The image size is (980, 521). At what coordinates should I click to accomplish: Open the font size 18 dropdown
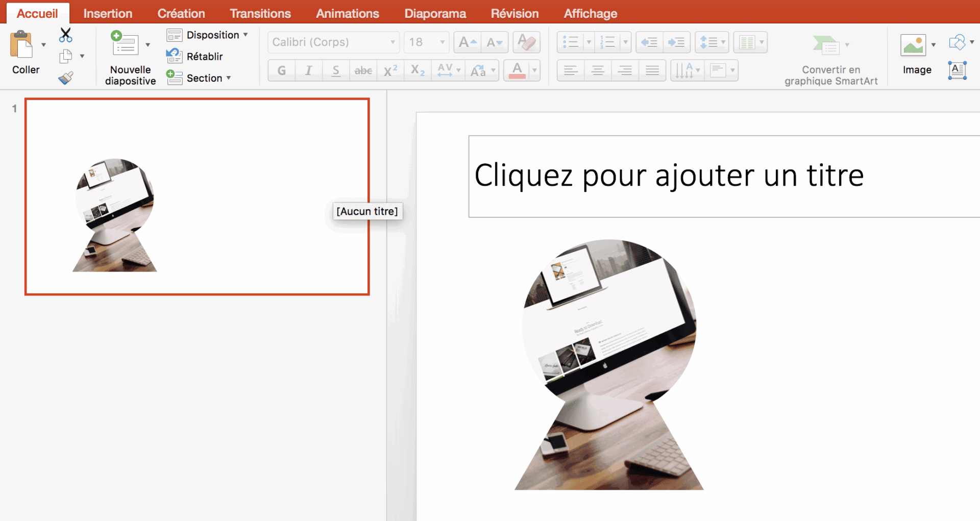443,42
